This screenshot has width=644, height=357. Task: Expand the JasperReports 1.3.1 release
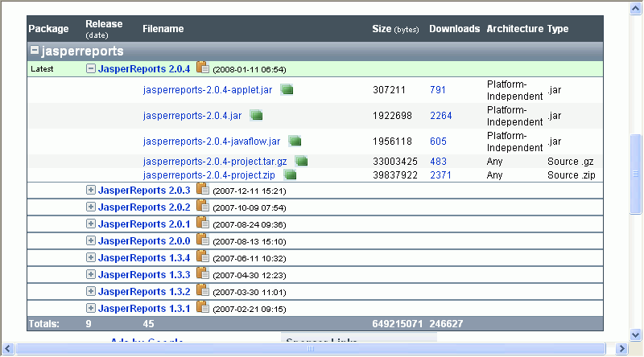(x=91, y=308)
